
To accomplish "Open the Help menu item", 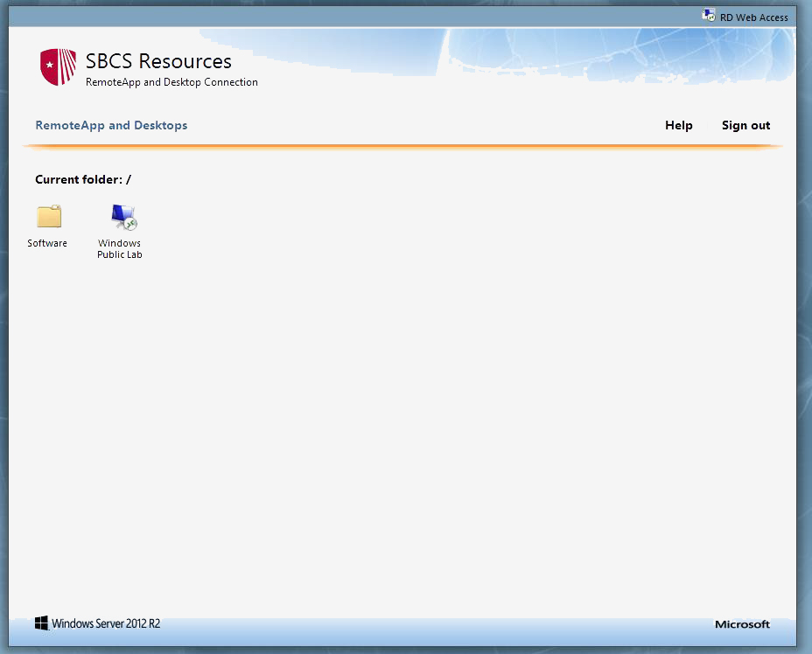I will pos(679,125).
